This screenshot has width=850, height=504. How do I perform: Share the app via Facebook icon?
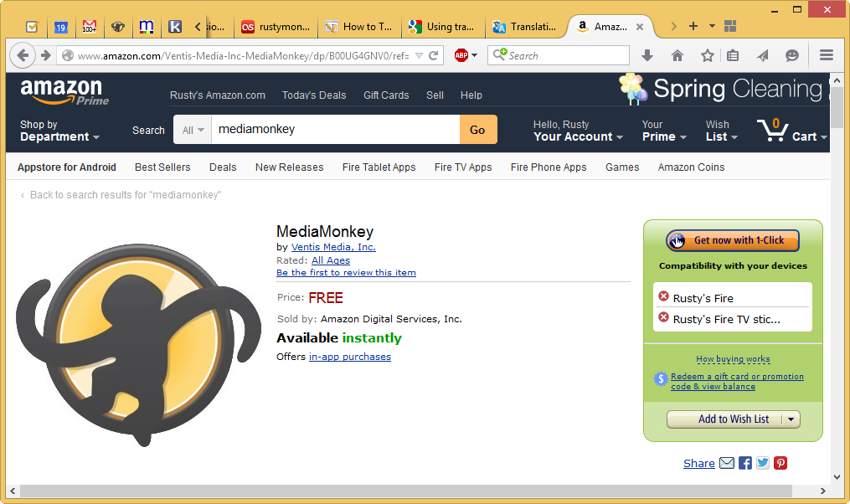click(745, 463)
